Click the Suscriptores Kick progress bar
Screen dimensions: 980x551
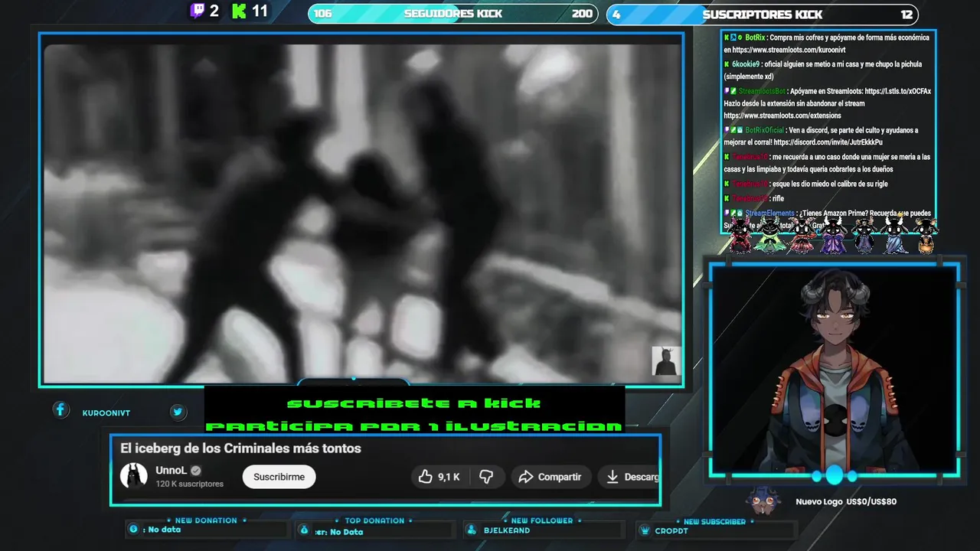[762, 15]
